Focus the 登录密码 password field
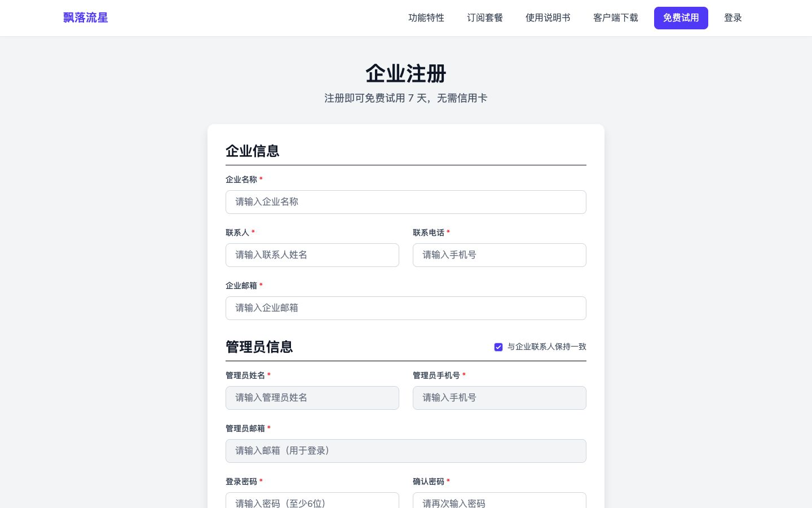The width and height of the screenshot is (812, 508). pos(312,500)
